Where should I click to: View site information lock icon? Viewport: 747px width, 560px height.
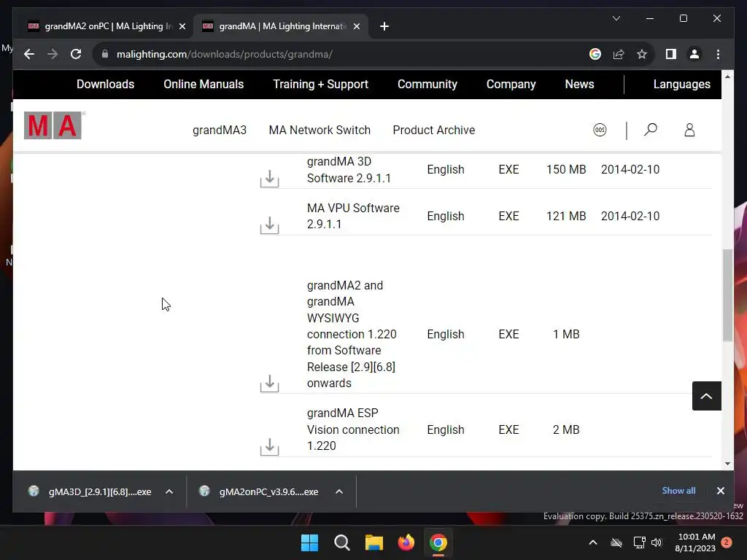105,54
